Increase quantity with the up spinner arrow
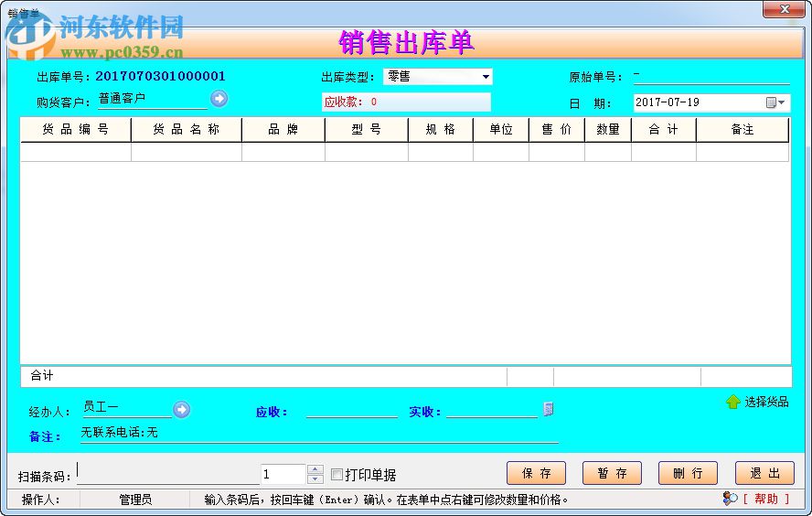This screenshot has width=812, height=516. point(315,469)
